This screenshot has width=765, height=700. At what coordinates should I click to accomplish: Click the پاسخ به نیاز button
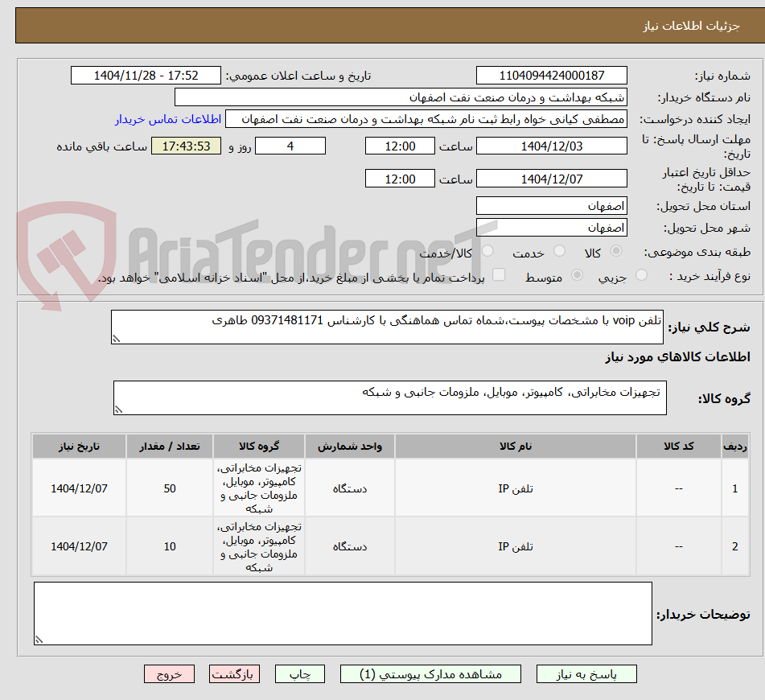point(586,674)
